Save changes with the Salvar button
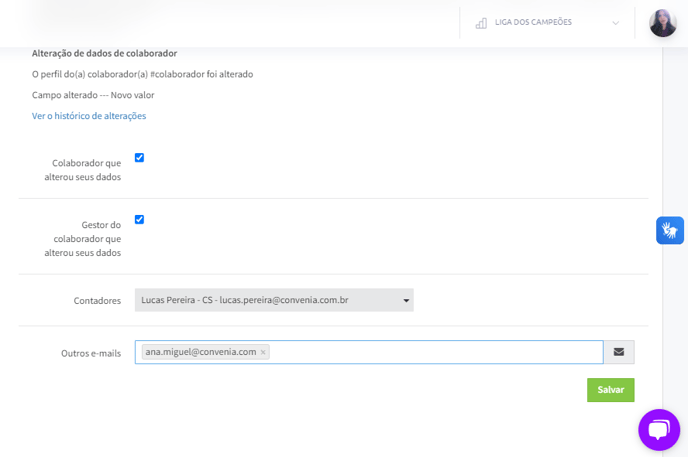Screen dimensions: 688x457 coord(610,389)
